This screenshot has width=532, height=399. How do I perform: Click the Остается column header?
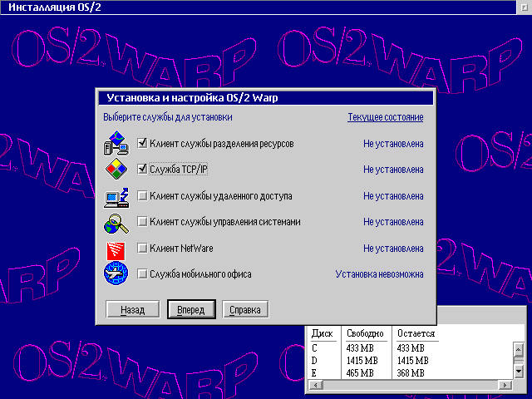coord(416,333)
